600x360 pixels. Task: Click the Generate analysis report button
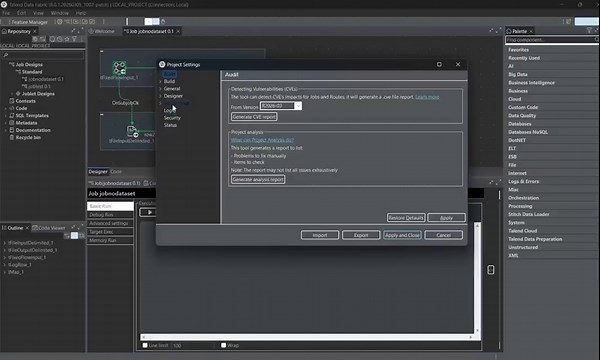pos(258,179)
